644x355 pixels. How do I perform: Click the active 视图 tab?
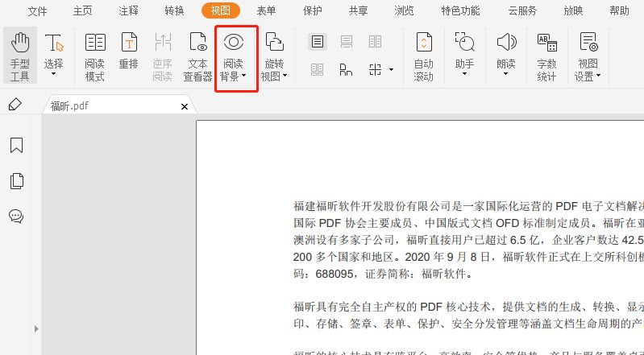221,10
